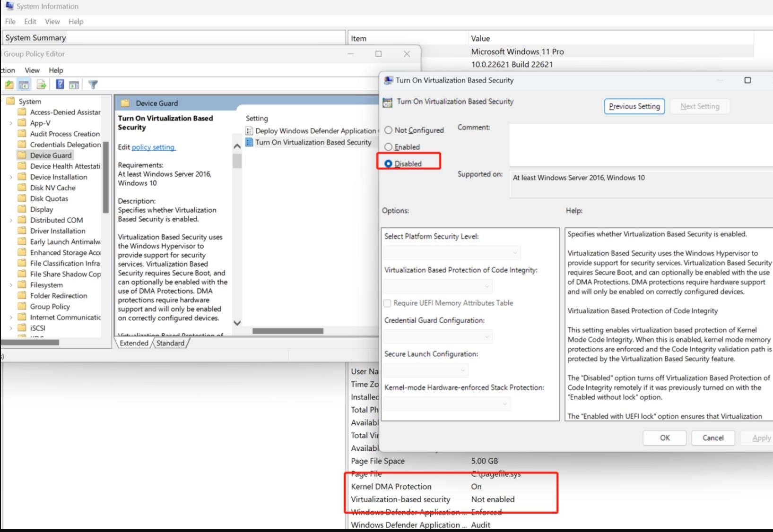Screen dimensions: 773x532
Task: Click the console tree vertical scrollbar thumb
Action: (x=105, y=177)
